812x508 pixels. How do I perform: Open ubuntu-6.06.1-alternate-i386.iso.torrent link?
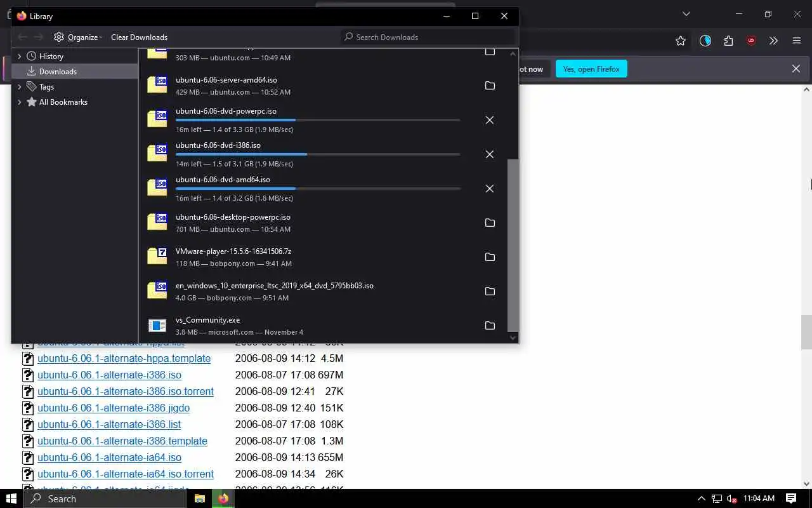pos(126,391)
